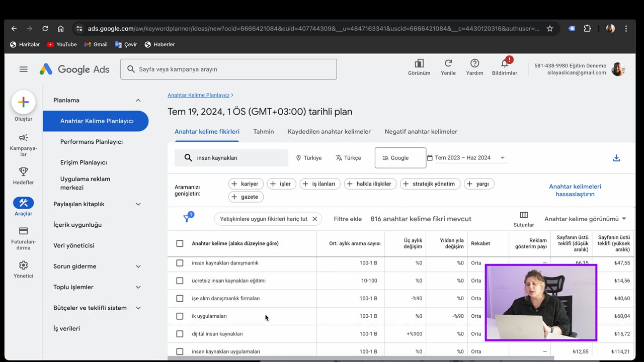Open Anahtar kelime görünümü dropdown
Viewport: 644px width, 362px height.
585,219
